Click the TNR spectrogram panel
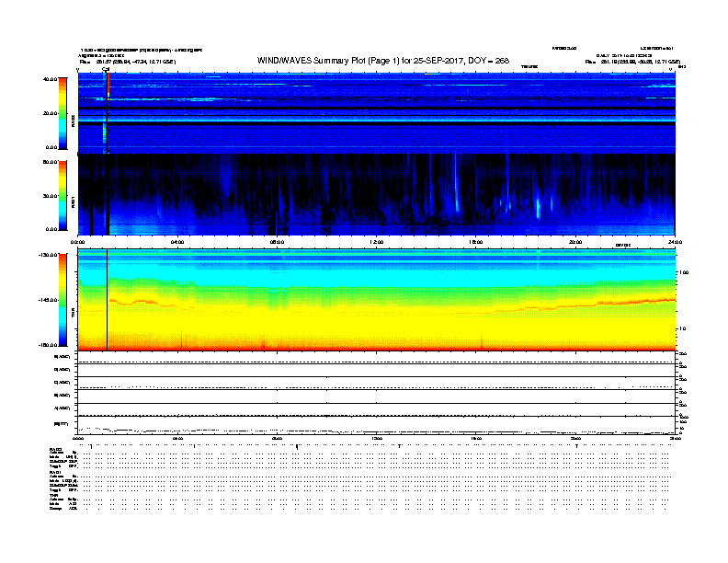Image resolution: width=728 pixels, height=563 pixels. pos(377,300)
